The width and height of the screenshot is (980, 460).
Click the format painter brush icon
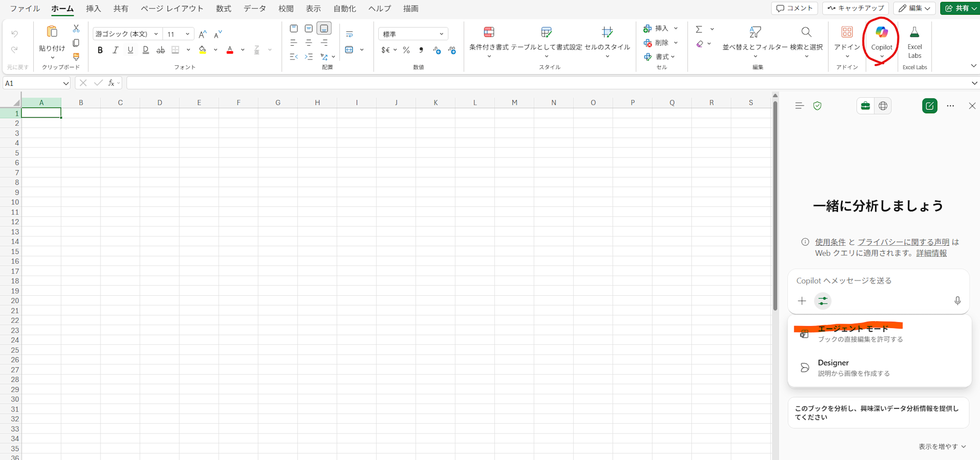click(x=76, y=57)
